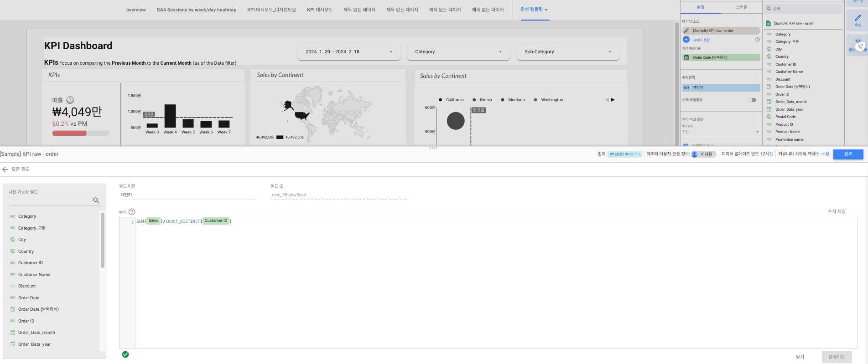
Task: Open the GA4 Sessions by week/day heatmap tab
Action: click(196, 10)
